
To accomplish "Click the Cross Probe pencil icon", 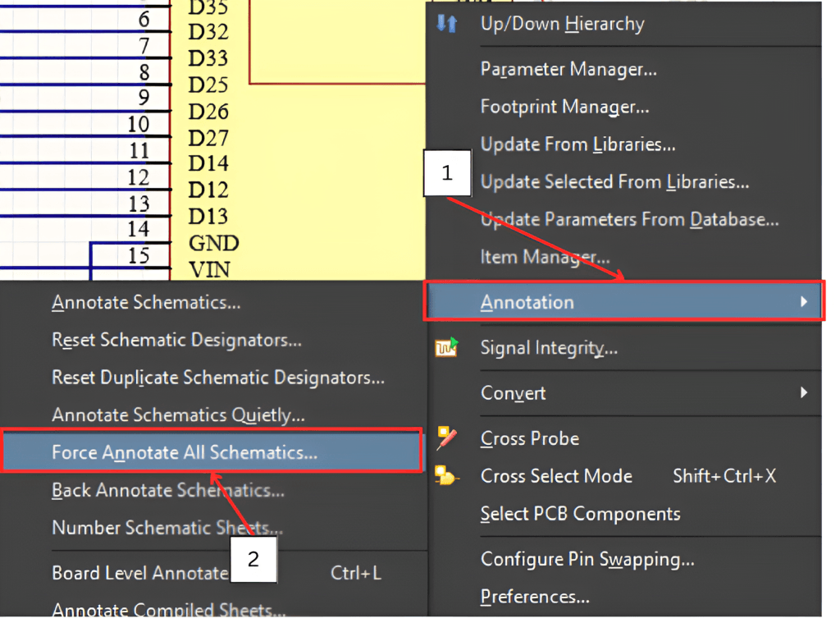I will coord(446,438).
